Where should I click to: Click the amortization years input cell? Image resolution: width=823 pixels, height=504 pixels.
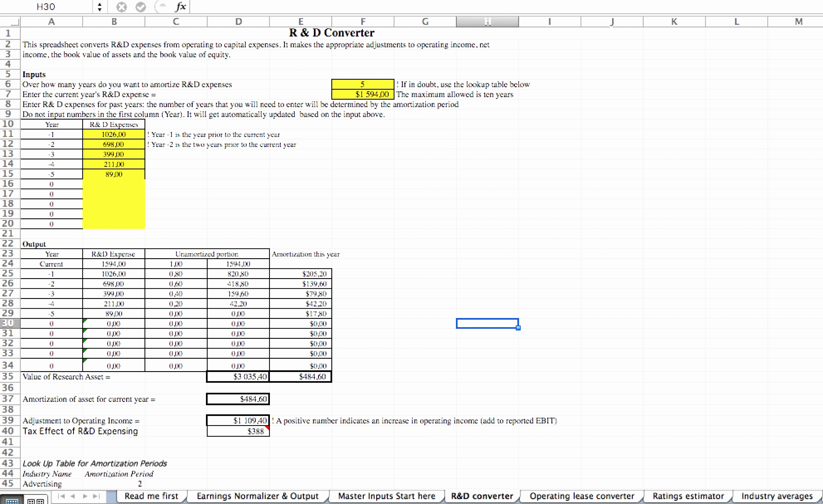(x=362, y=84)
